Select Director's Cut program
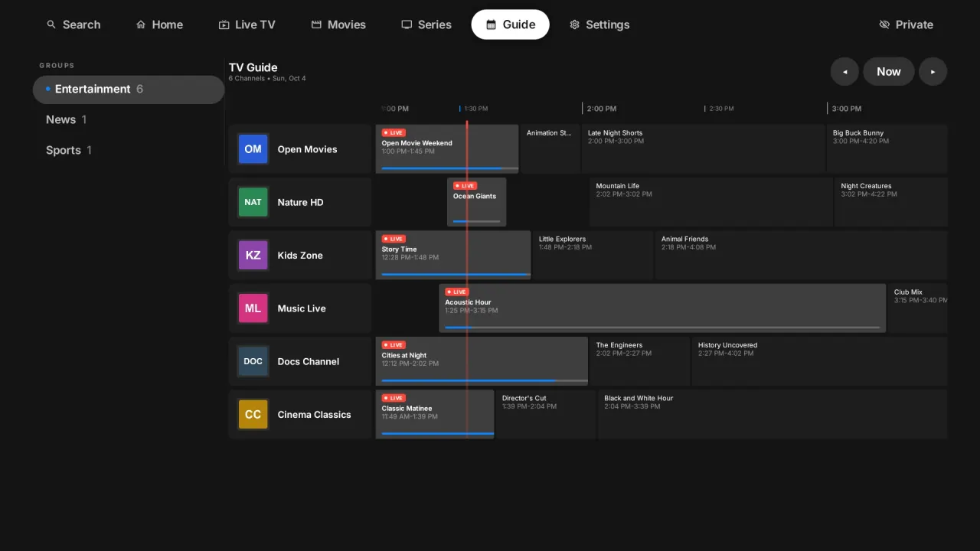Screen dimensions: 980x551 tap(546, 415)
